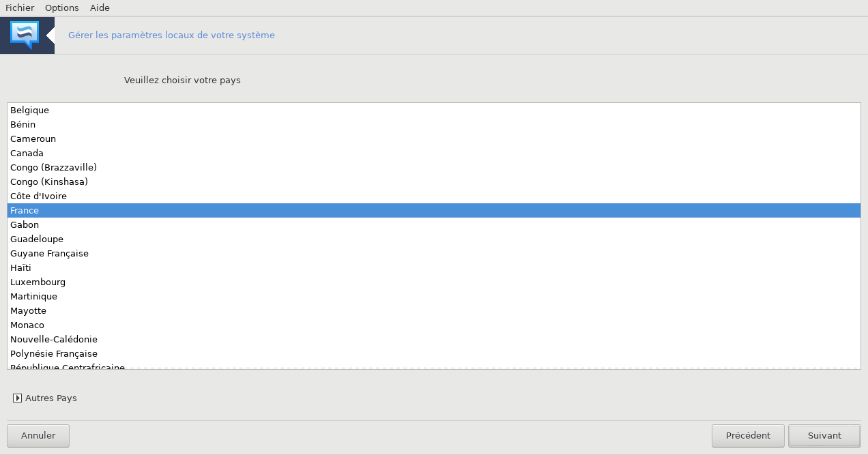Cancel with the Annuler button
This screenshot has height=455, width=868.
pos(38,435)
